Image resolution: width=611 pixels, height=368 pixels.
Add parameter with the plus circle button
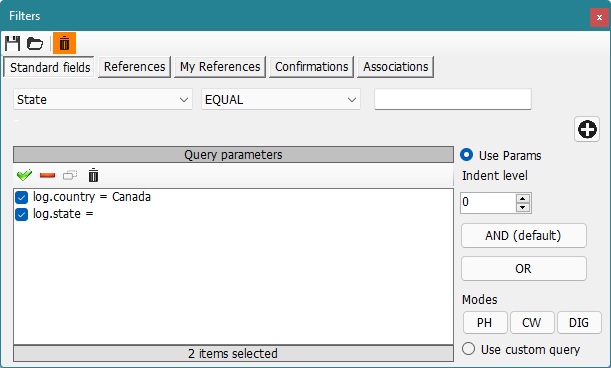(587, 129)
